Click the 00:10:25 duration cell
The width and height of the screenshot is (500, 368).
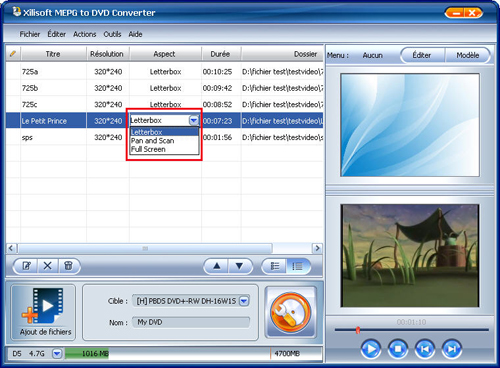[217, 72]
